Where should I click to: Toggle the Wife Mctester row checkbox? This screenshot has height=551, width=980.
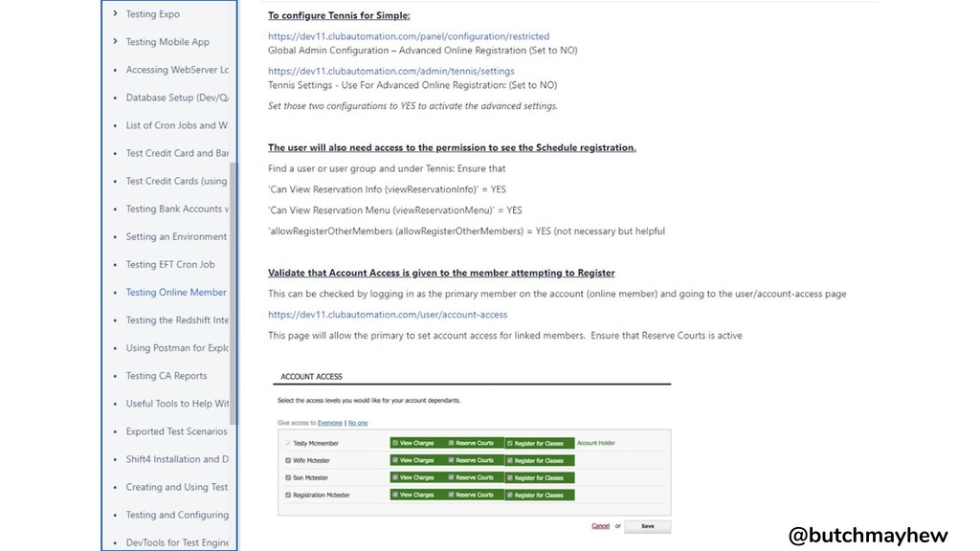288,460
